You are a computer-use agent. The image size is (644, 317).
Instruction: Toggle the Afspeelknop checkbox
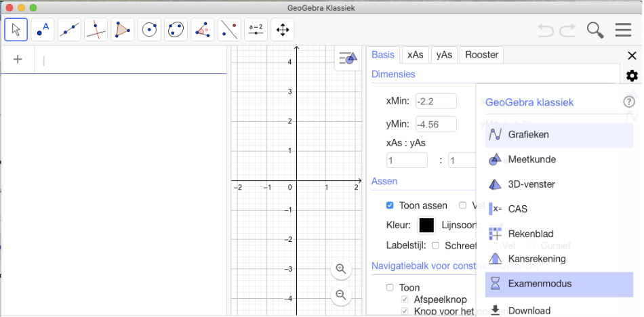tap(405, 299)
